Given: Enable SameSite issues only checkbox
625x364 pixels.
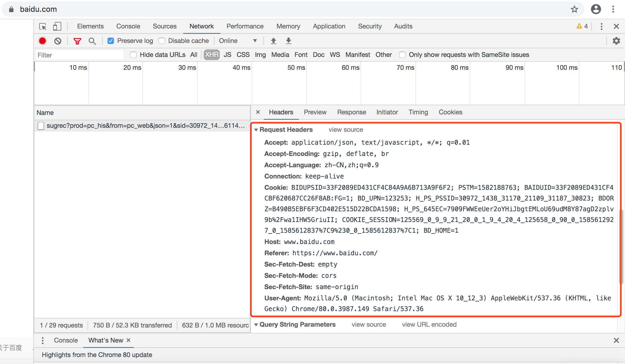Looking at the screenshot, I should [402, 55].
